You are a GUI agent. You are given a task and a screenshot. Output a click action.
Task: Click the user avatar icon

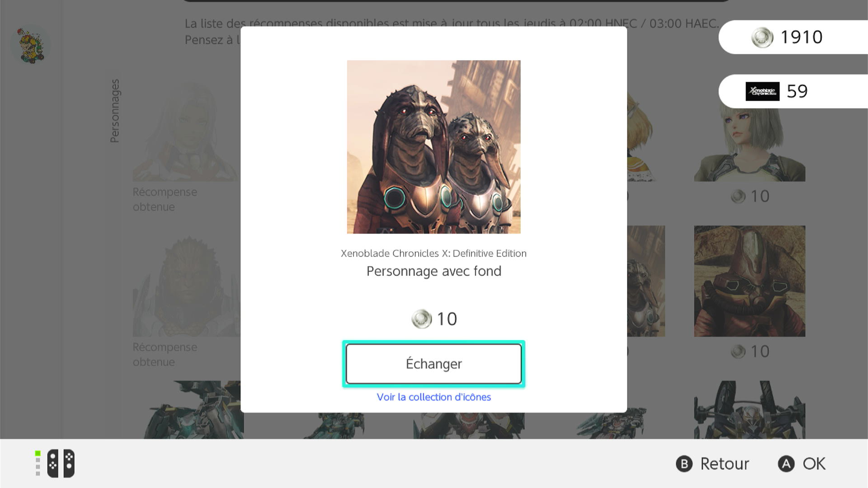tap(31, 45)
